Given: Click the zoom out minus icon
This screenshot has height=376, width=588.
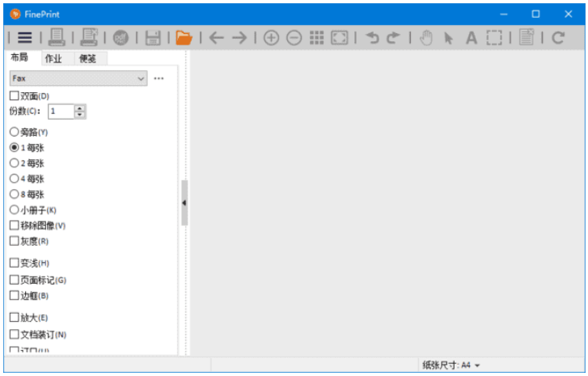Looking at the screenshot, I should pos(294,37).
